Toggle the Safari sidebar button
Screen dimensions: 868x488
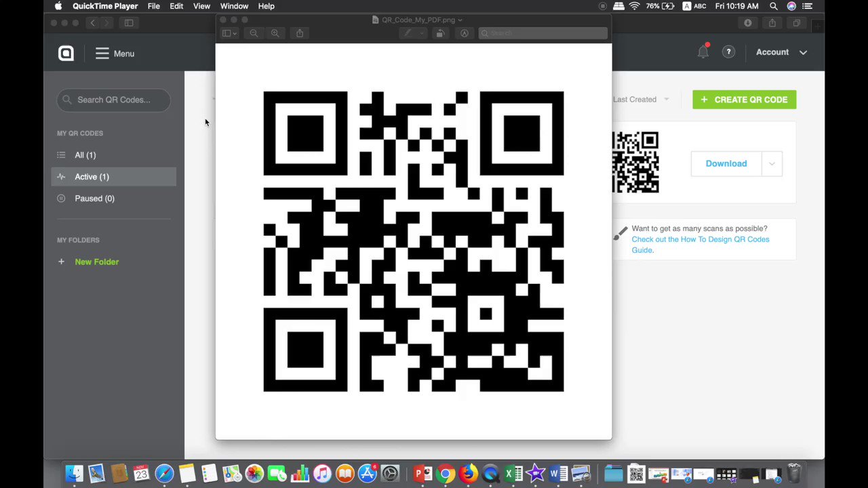pyautogui.click(x=129, y=23)
